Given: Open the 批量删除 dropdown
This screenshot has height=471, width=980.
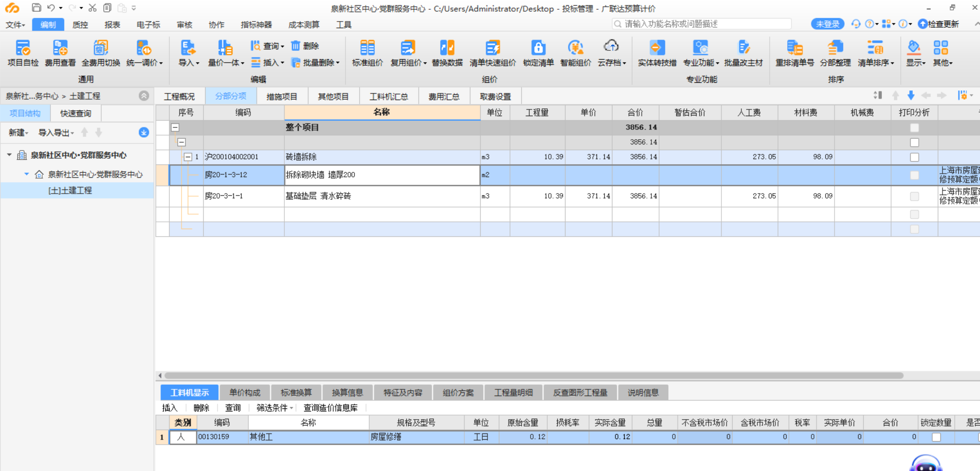Looking at the screenshot, I should (x=315, y=63).
